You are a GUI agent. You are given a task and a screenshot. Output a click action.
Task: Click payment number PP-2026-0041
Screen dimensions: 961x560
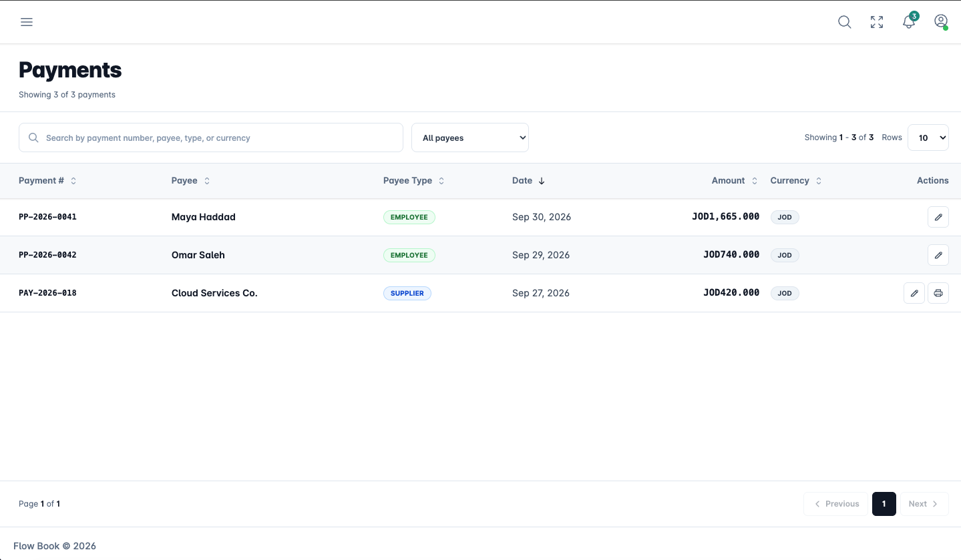click(47, 217)
